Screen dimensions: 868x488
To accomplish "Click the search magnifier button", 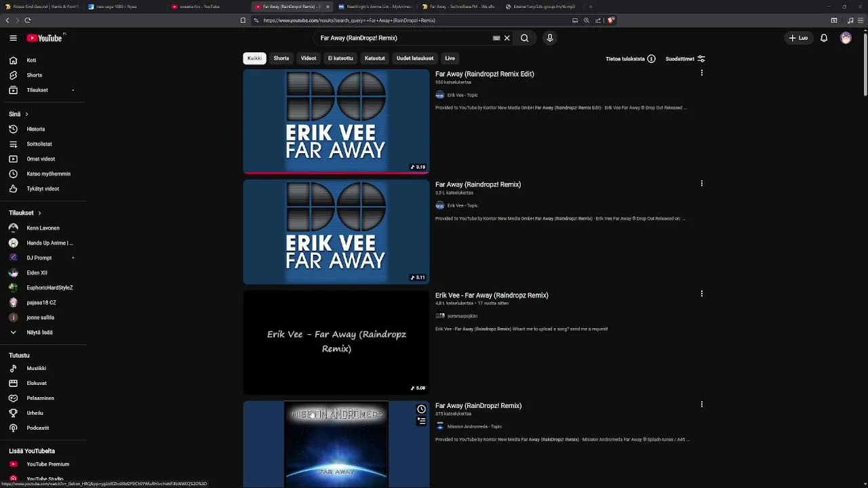I will click(x=524, y=38).
